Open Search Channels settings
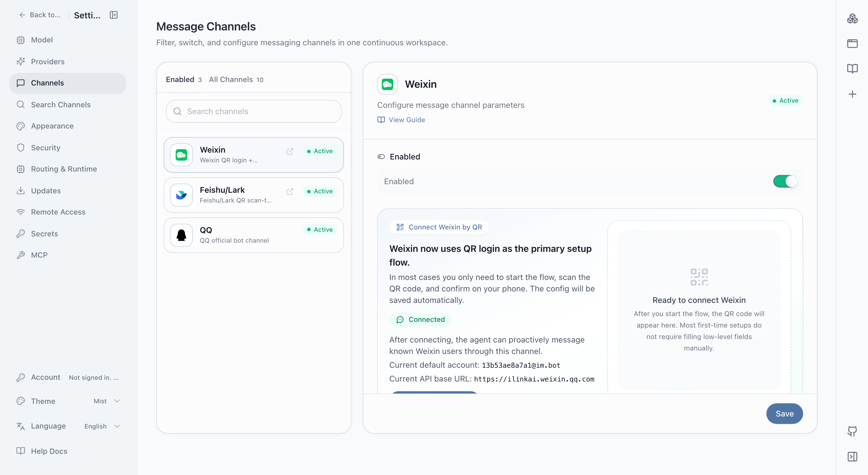This screenshot has height=475, width=868. [68, 104]
